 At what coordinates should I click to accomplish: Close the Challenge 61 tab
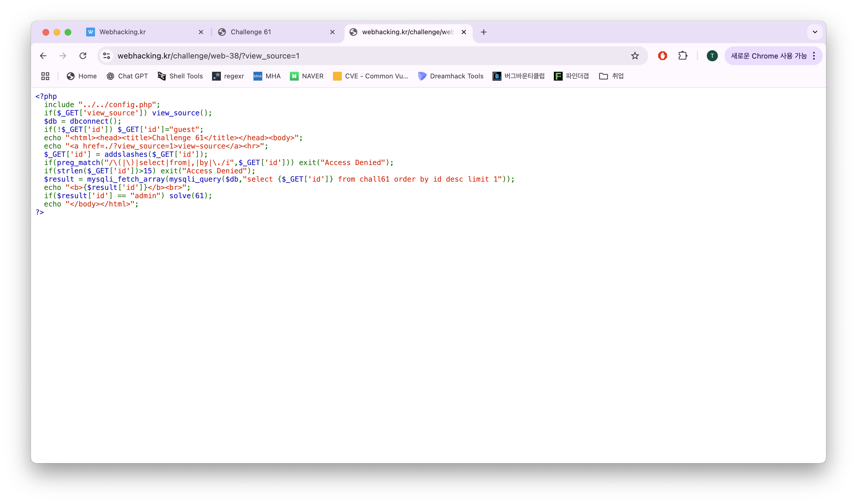click(x=332, y=32)
